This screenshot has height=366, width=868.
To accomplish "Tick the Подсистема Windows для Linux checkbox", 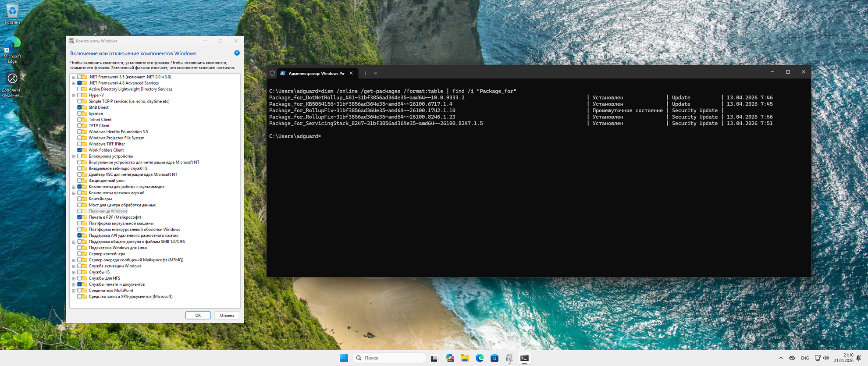I will [79, 248].
